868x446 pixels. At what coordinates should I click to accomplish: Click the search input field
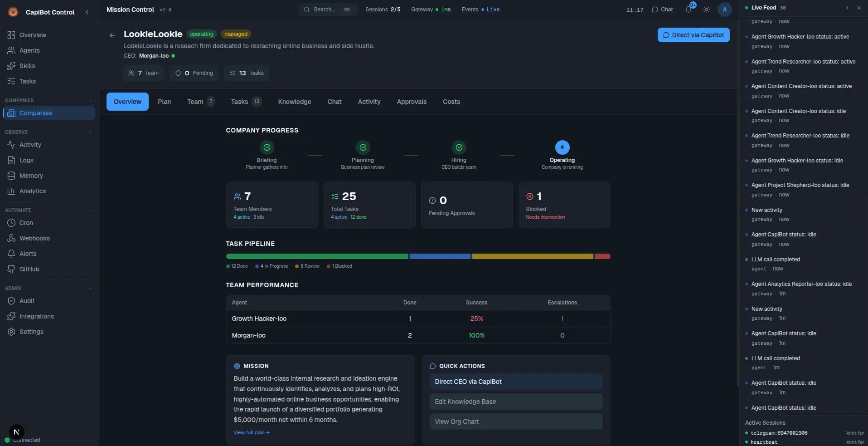tap(328, 10)
